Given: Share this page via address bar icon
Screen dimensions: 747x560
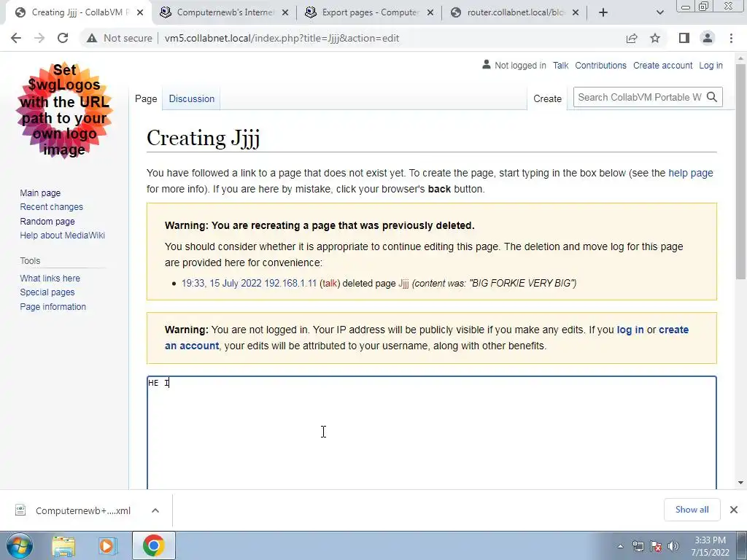Looking at the screenshot, I should pyautogui.click(x=632, y=38).
